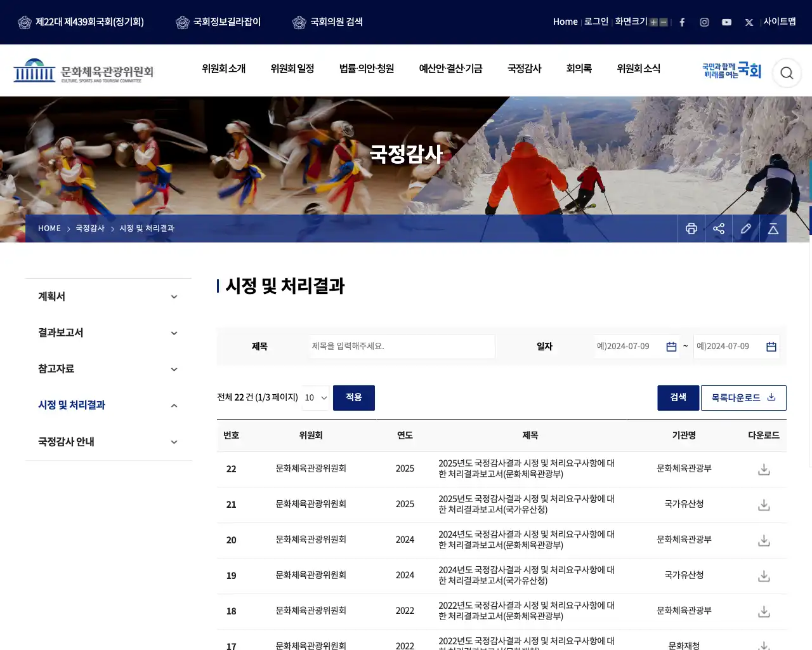Click the 제목 search input field
Screen dimensions: 812x650
(x=402, y=347)
